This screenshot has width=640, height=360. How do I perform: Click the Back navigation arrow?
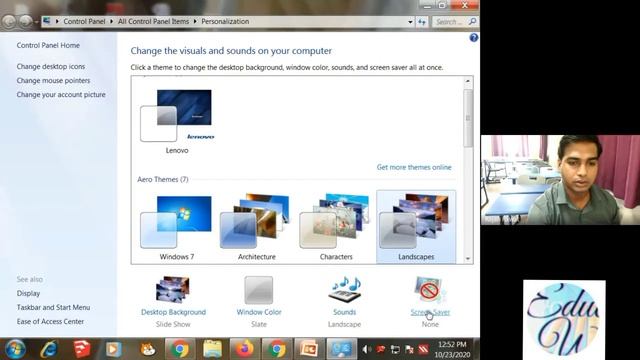(x=9, y=21)
